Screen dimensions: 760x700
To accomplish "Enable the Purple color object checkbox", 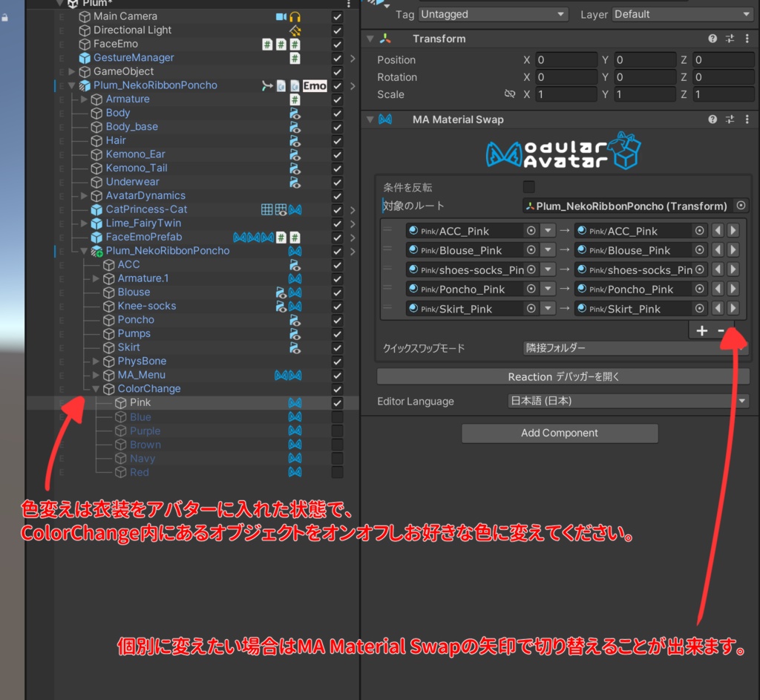I will tap(338, 431).
